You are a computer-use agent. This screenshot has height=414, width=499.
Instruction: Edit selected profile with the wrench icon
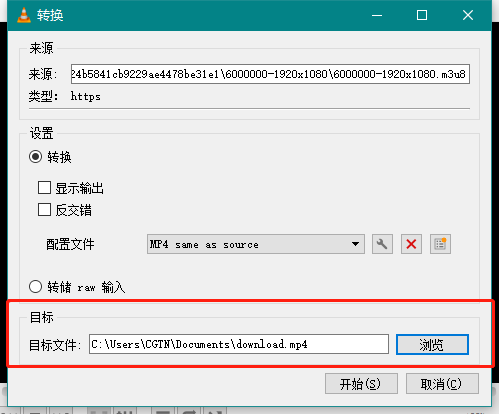click(382, 244)
